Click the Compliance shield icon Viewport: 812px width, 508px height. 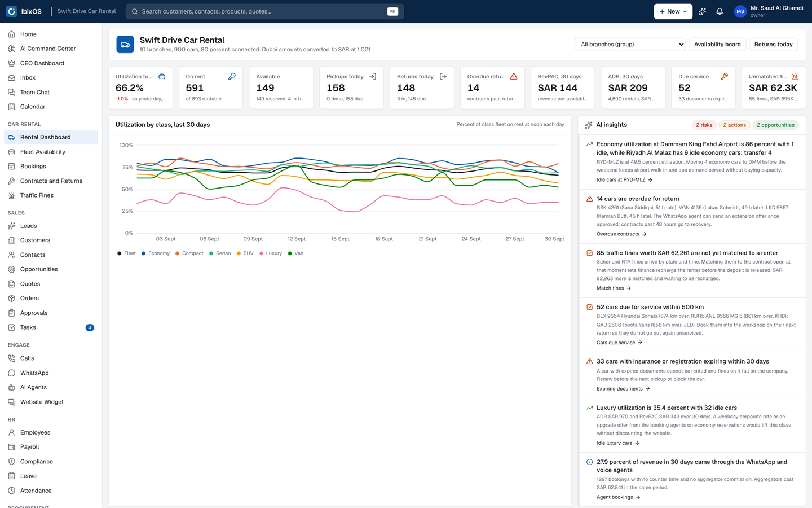coord(11,462)
